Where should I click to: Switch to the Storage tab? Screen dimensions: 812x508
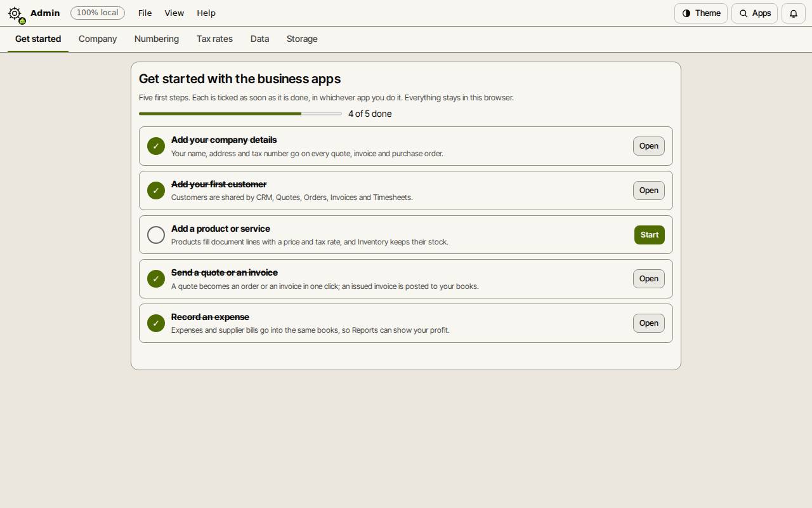[302, 39]
